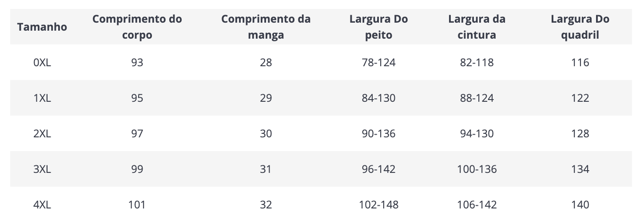This screenshot has height=224, width=644.
Task: Select the chest width value 78-124
Action: [379, 63]
